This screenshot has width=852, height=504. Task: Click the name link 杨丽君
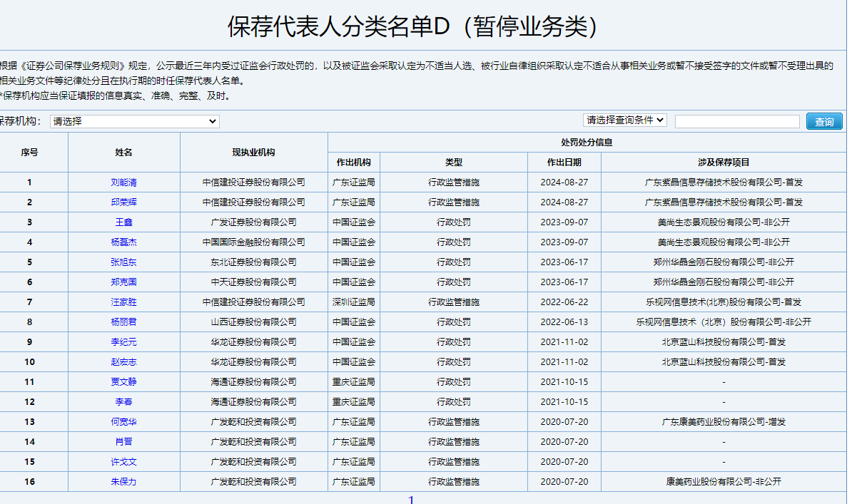click(x=123, y=322)
